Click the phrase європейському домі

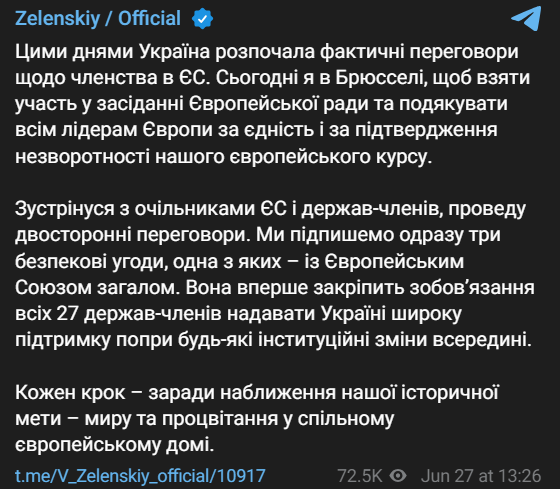click(x=114, y=445)
